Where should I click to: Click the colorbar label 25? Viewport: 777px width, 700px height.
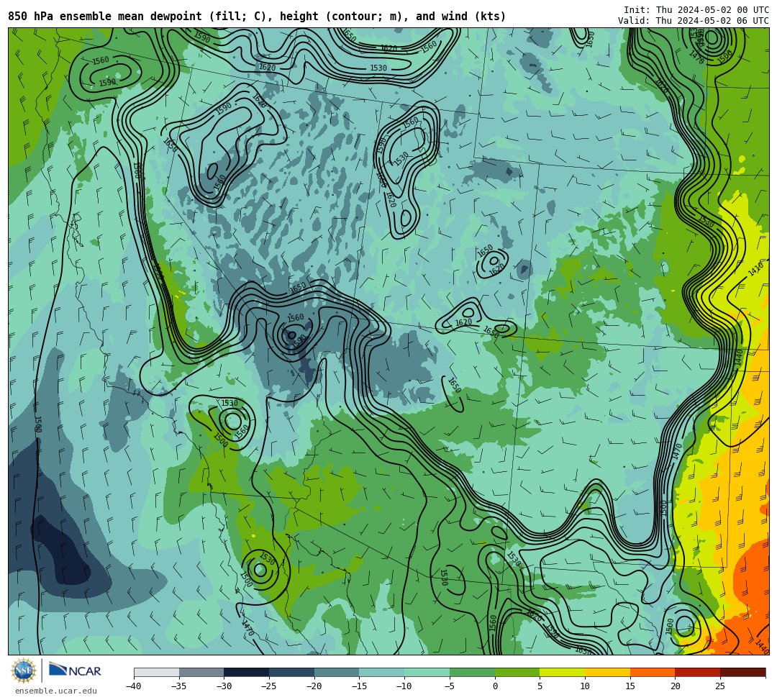tap(720, 686)
